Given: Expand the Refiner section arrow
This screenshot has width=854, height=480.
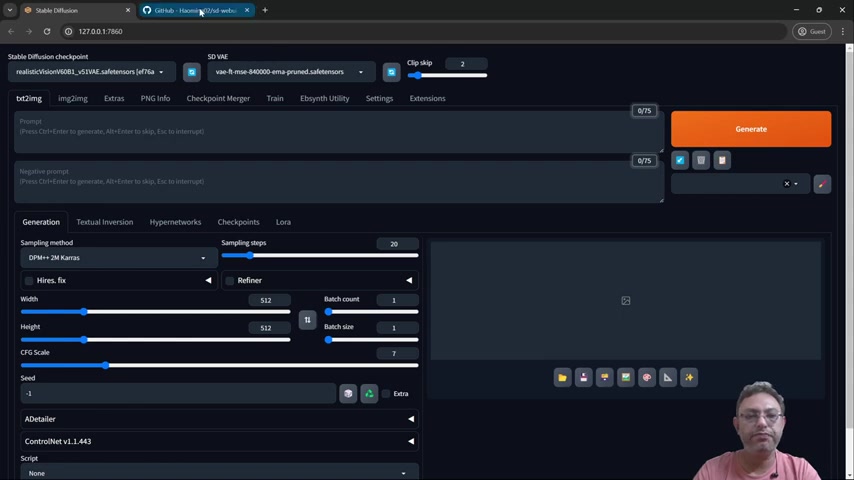Looking at the screenshot, I should (x=409, y=281).
